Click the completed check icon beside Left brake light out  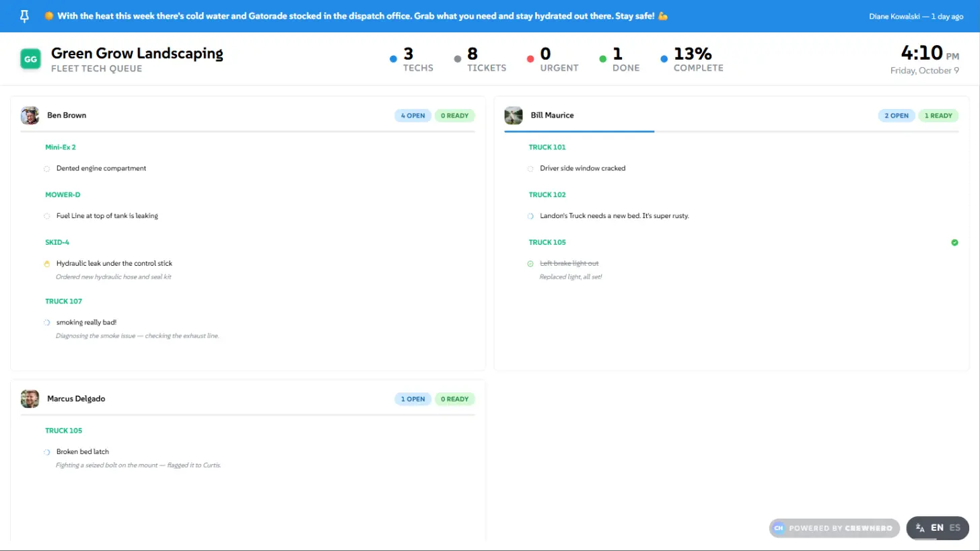click(x=530, y=264)
